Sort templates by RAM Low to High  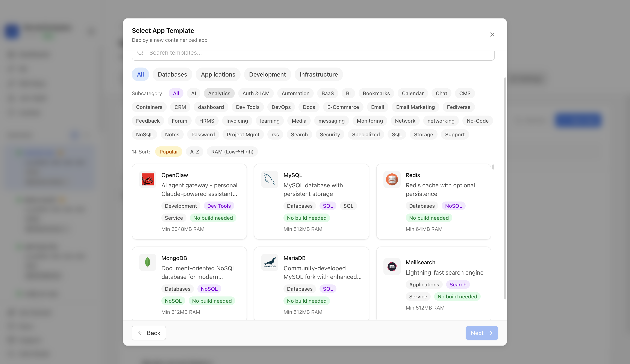tap(232, 152)
